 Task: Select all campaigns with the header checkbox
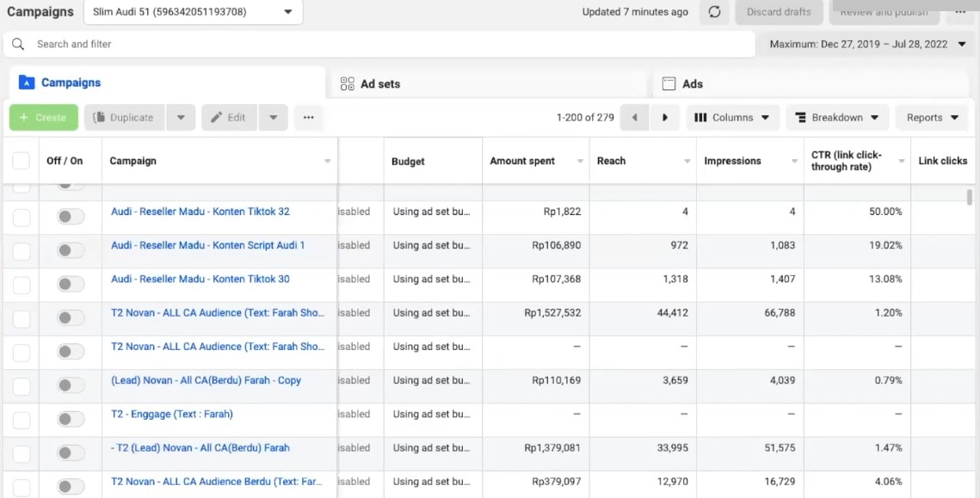pos(22,161)
